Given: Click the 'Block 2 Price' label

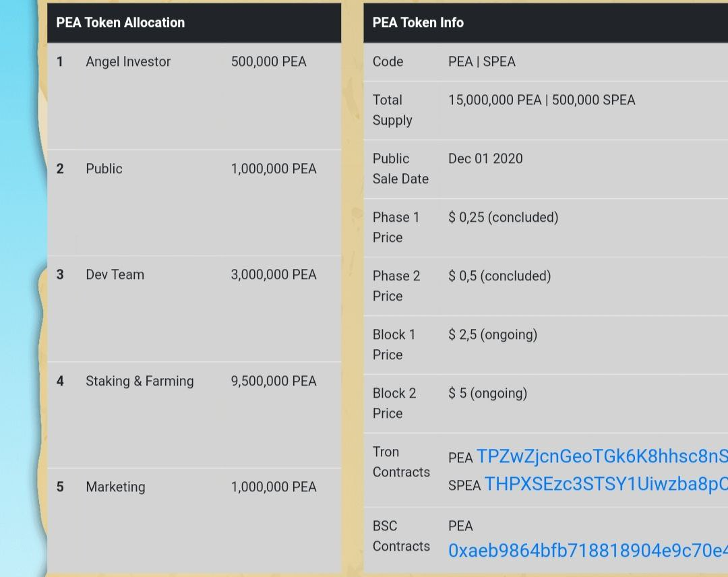Looking at the screenshot, I should coord(394,403).
